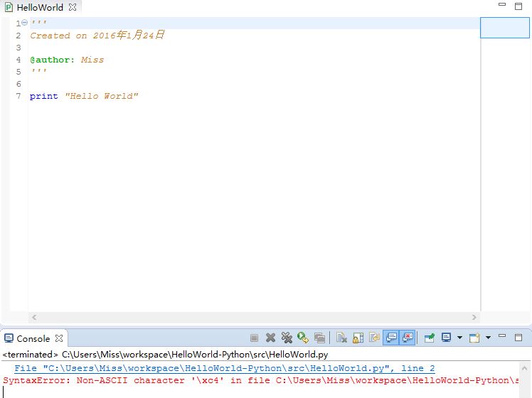Click the Console view monitor icon on its tab

tap(9, 338)
